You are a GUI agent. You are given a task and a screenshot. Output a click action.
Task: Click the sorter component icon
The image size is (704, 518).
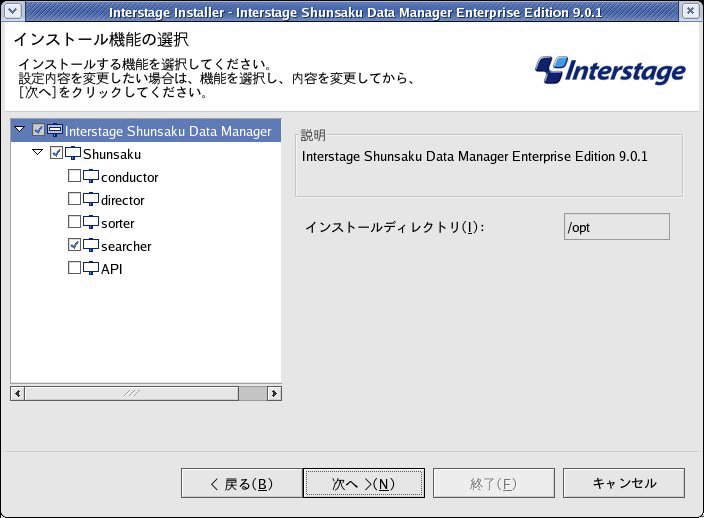click(x=91, y=222)
